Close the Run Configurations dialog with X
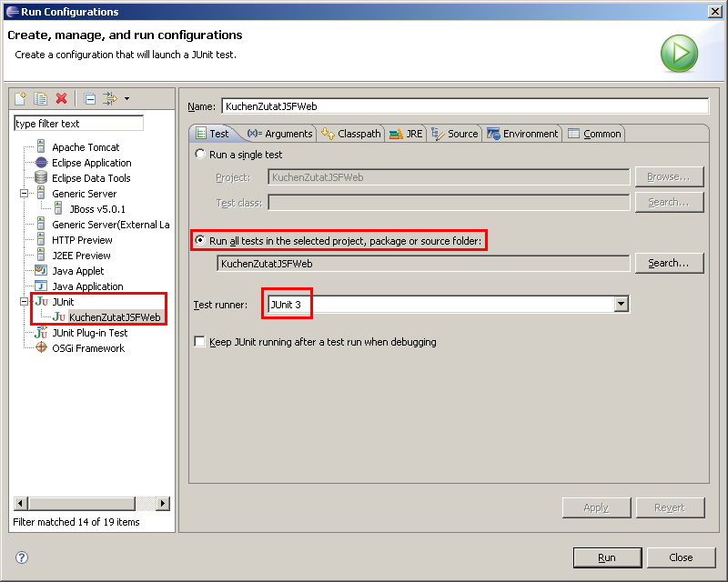This screenshot has width=728, height=582. coord(715,12)
